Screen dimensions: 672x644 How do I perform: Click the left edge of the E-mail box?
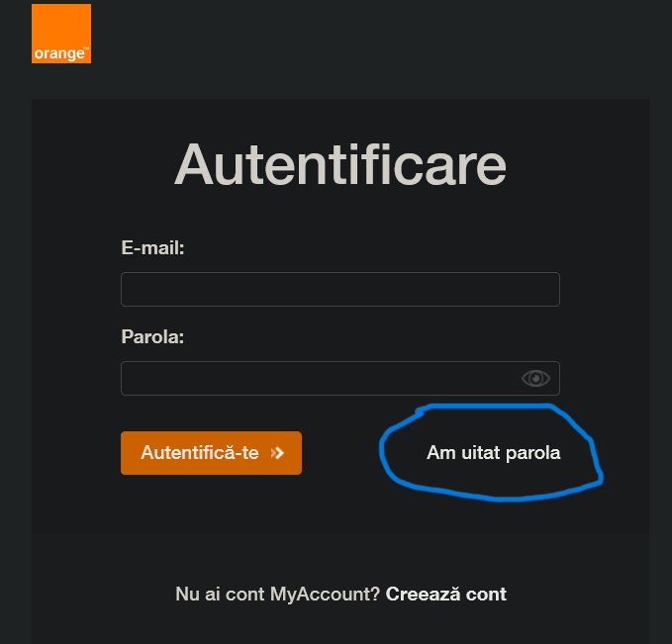tap(126, 290)
